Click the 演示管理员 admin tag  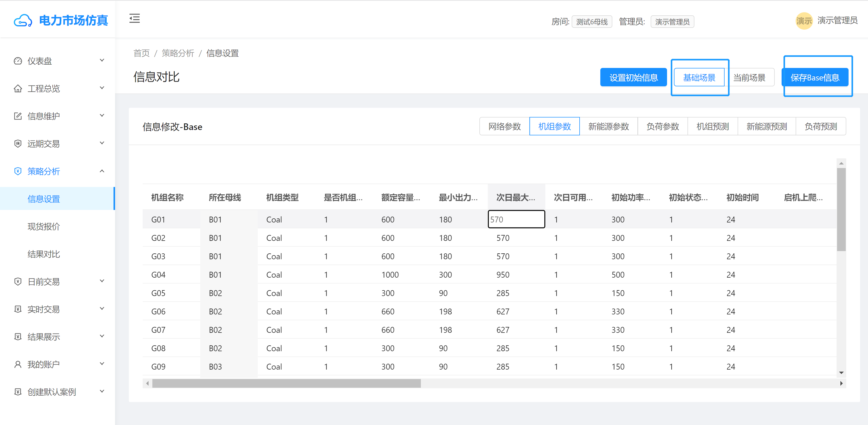(x=672, y=22)
